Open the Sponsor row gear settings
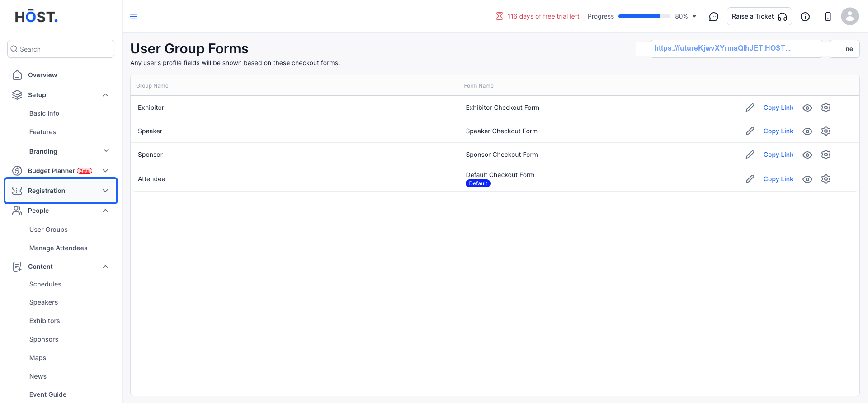 click(826, 155)
